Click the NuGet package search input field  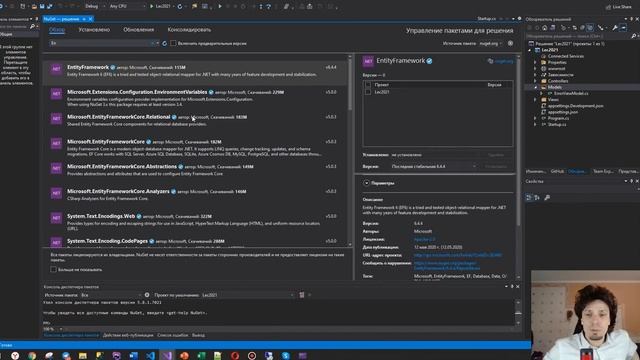click(100, 43)
